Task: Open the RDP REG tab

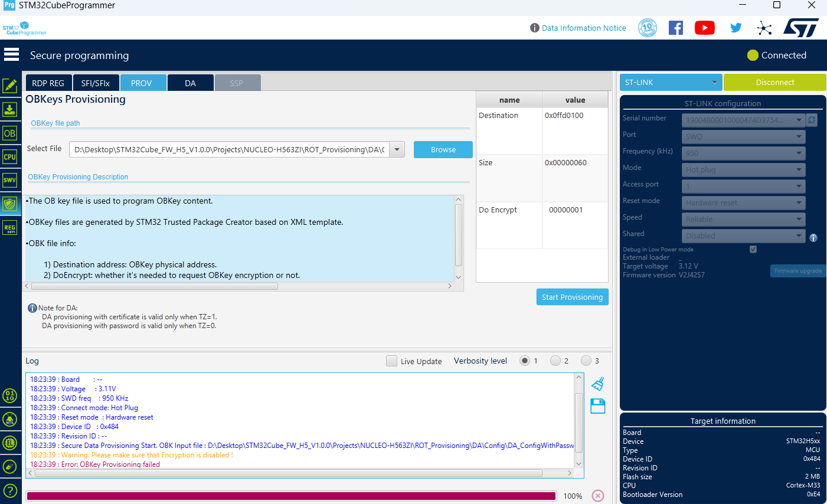Action: pos(48,83)
